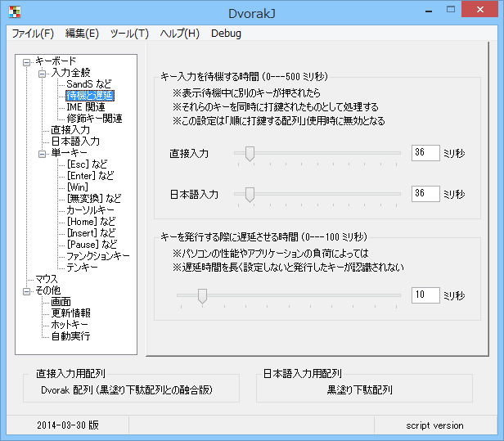Select the 画面 tree item

tap(61, 302)
